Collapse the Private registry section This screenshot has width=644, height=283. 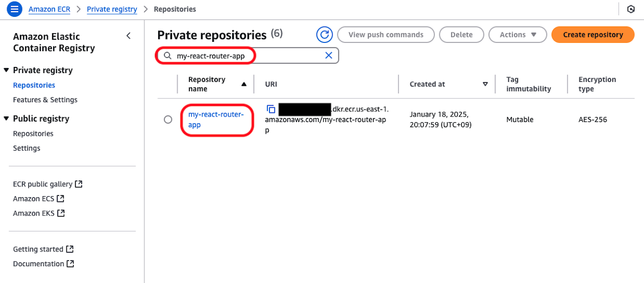7,70
